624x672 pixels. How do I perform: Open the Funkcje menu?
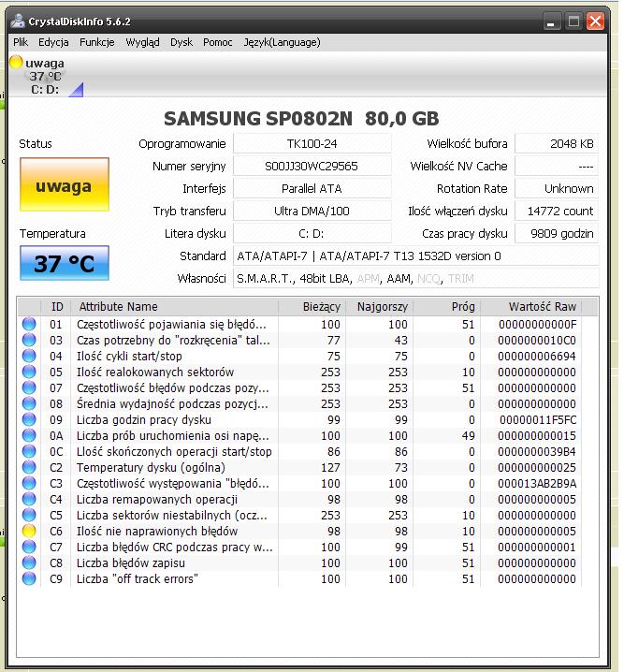pos(96,42)
